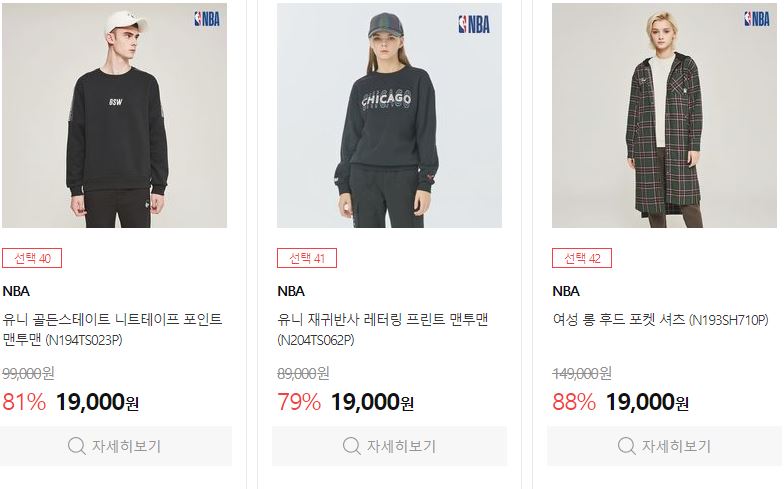Open the plaid long hooded shirt image
The width and height of the screenshot is (784, 489).
(x=664, y=116)
